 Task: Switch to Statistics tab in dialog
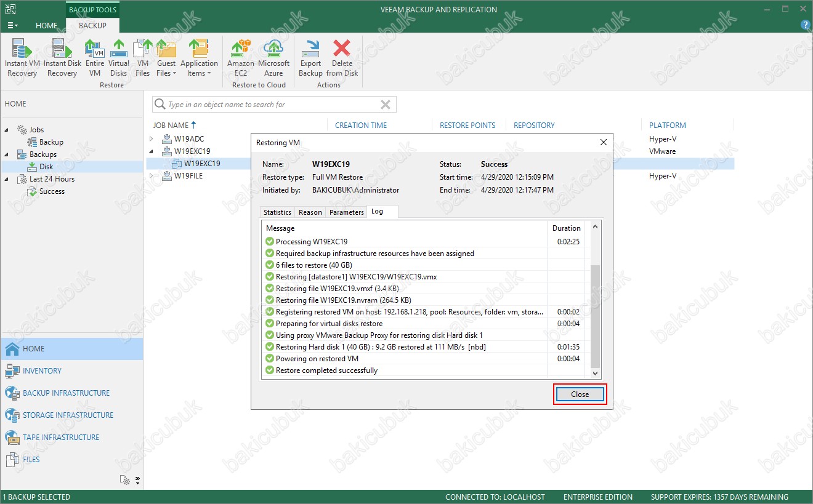(x=277, y=212)
